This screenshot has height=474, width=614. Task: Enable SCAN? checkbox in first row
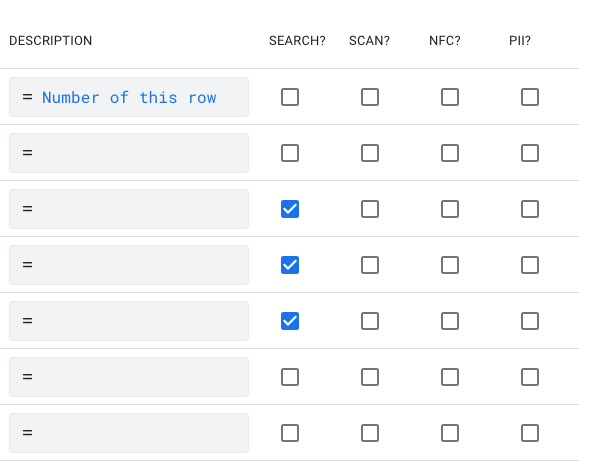(370, 97)
